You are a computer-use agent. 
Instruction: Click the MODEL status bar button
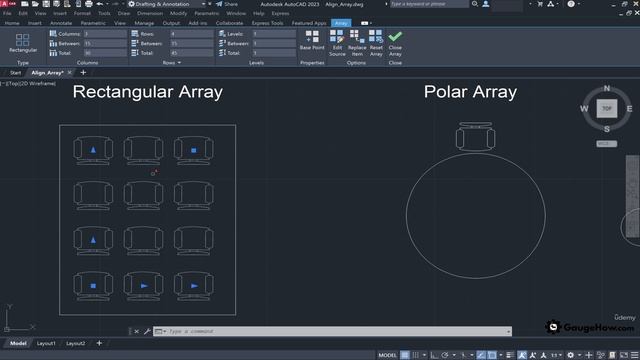tap(387, 355)
